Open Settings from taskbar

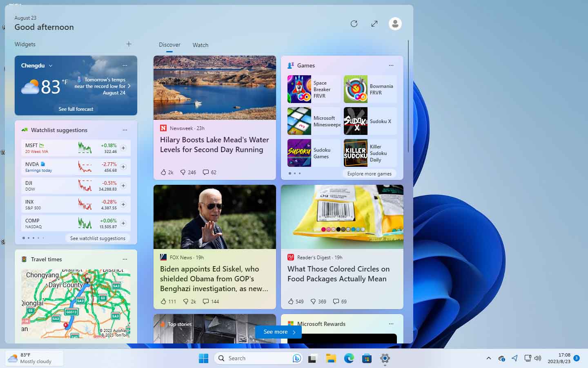point(385,358)
